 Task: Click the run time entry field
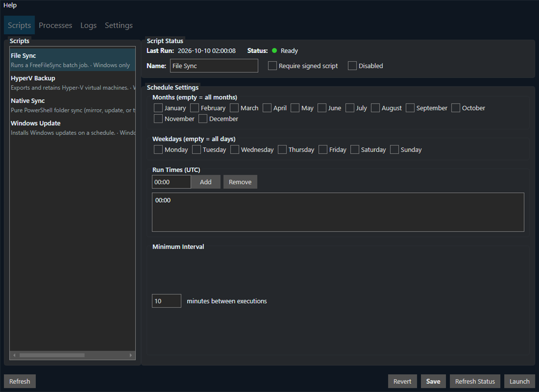(171, 182)
